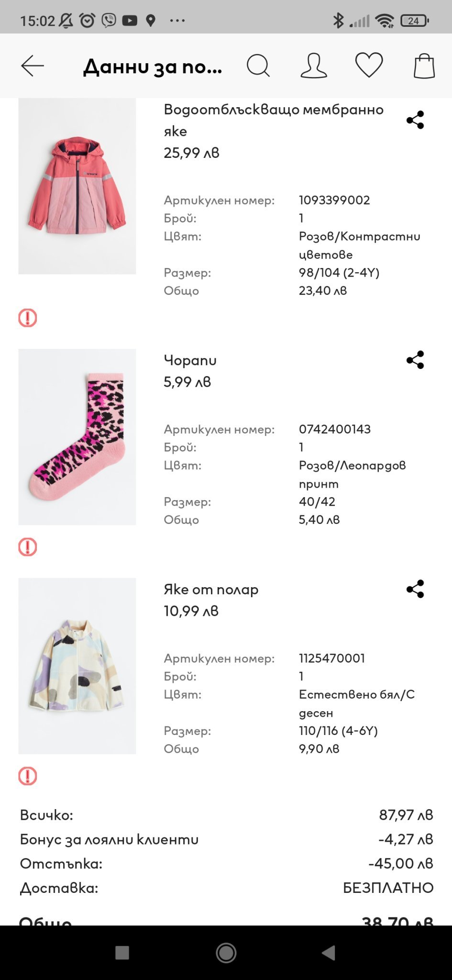
Task: Open fleece jacket product thumbnail
Action: click(77, 666)
